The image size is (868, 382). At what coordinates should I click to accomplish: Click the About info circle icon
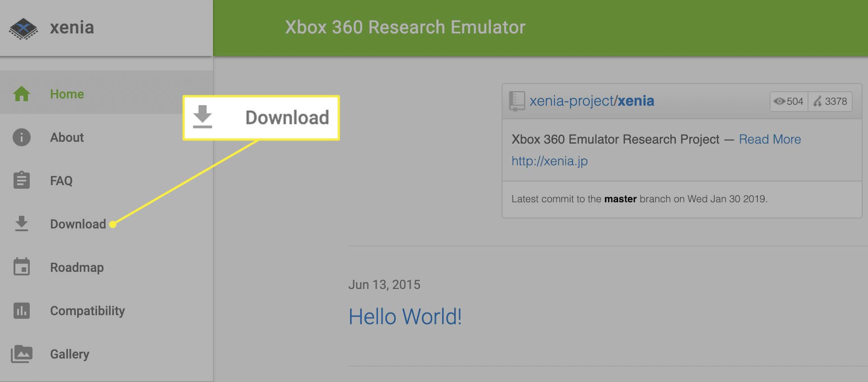[22, 137]
